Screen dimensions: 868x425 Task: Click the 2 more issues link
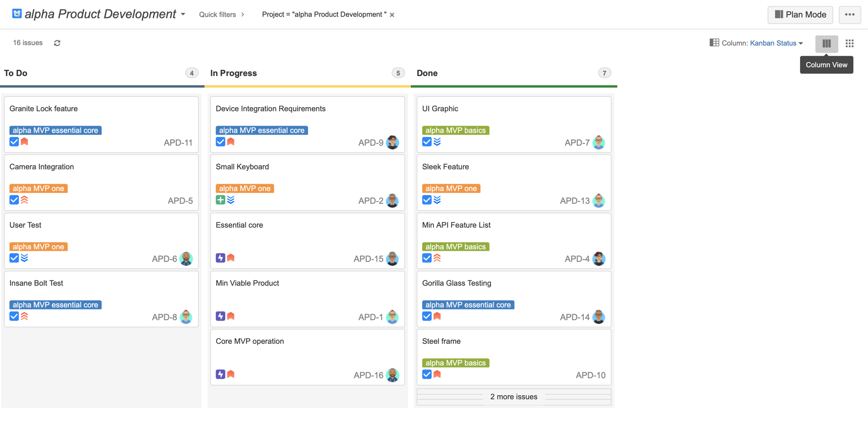pyautogui.click(x=513, y=397)
